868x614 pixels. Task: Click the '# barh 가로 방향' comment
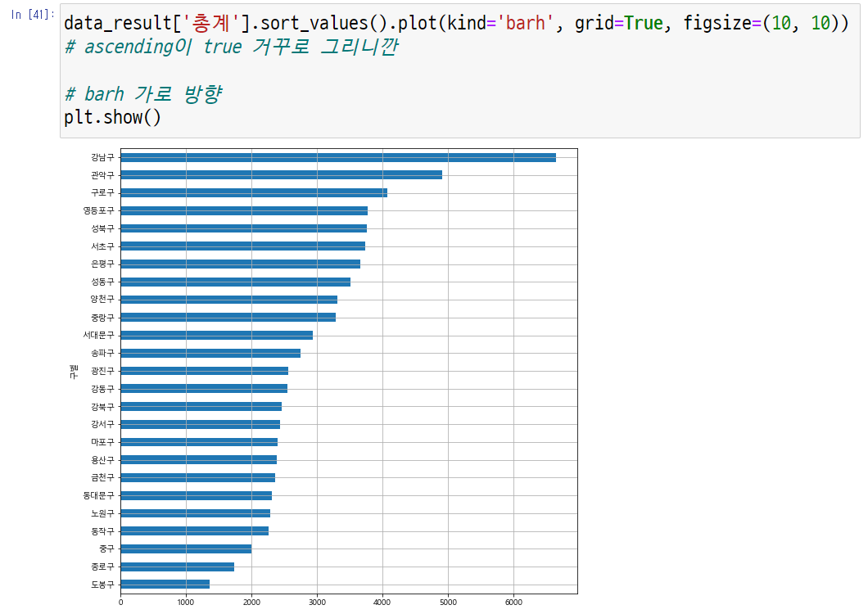click(143, 94)
